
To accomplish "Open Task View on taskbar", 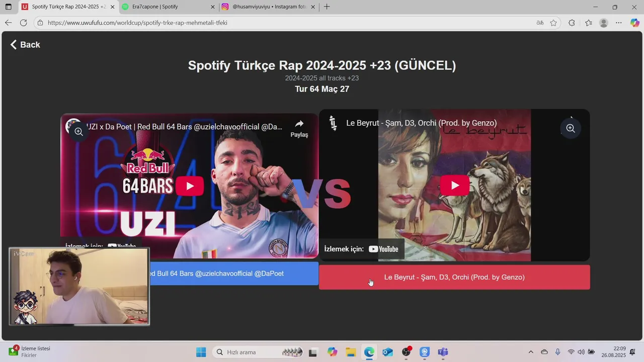I will [x=313, y=352].
